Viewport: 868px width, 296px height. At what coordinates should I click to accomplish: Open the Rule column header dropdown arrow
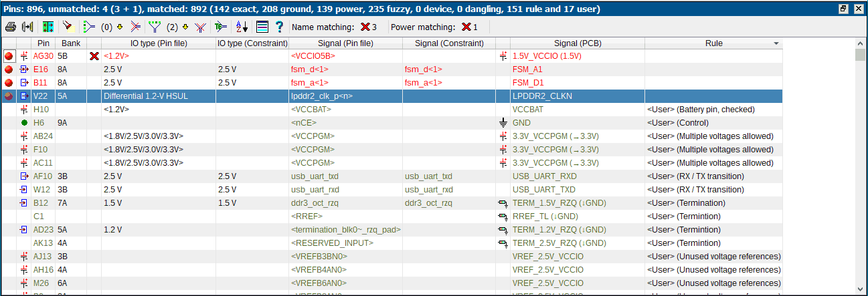(x=776, y=43)
